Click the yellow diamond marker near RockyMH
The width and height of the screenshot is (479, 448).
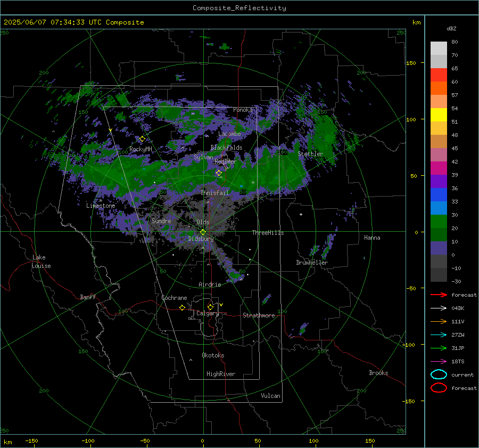click(x=142, y=139)
